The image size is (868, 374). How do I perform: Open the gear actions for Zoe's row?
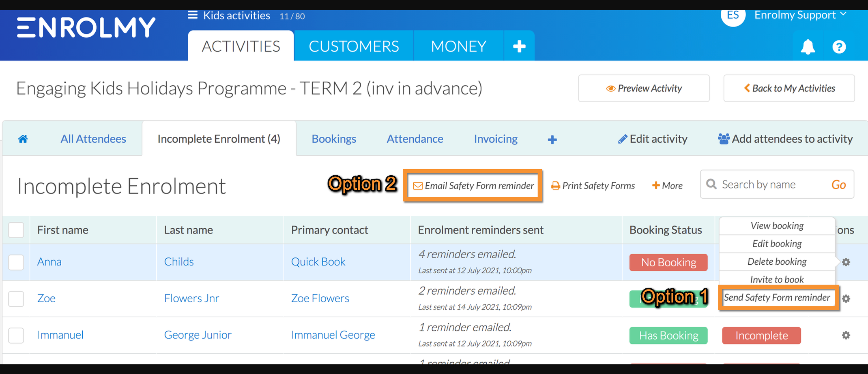tap(846, 298)
